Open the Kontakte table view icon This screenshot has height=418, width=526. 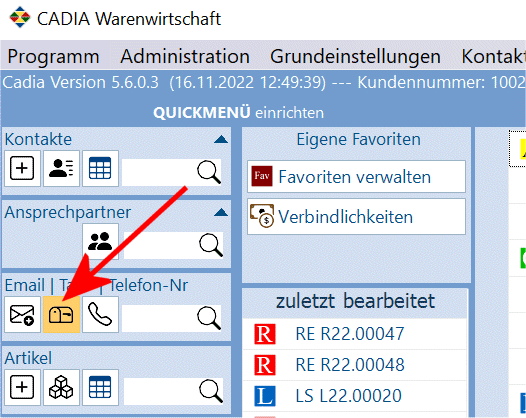coord(100,168)
